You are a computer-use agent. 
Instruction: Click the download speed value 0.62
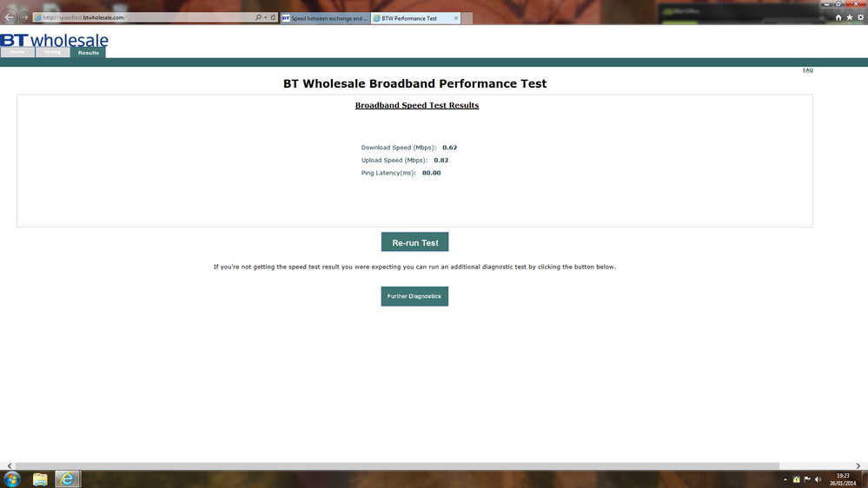[x=449, y=148]
